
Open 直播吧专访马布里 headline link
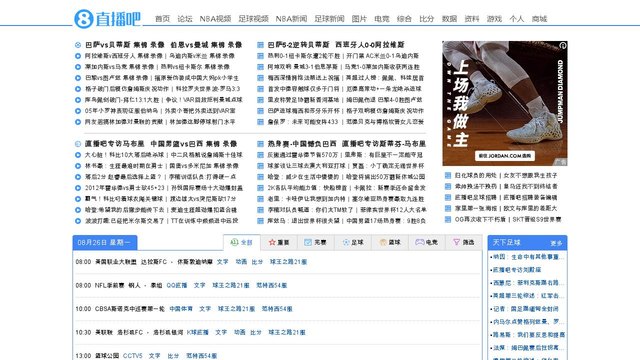(x=115, y=144)
